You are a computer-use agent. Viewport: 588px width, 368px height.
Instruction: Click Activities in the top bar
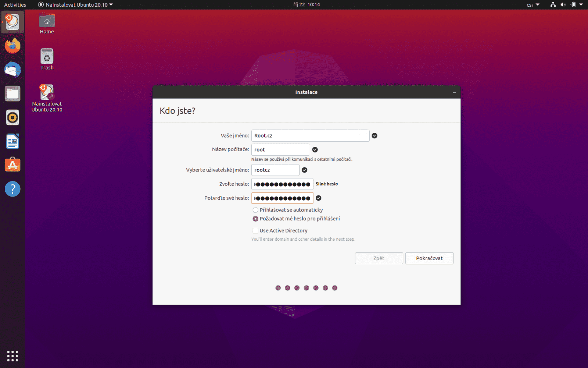15,5
